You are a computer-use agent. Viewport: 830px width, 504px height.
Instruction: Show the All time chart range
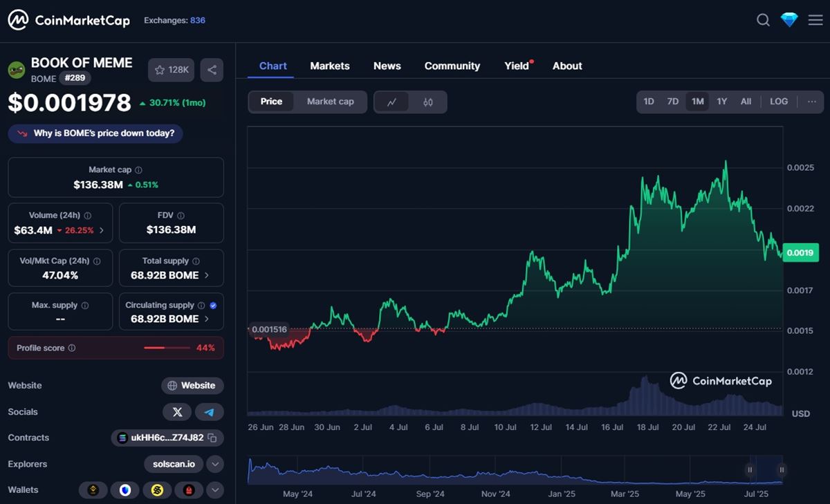pos(746,102)
